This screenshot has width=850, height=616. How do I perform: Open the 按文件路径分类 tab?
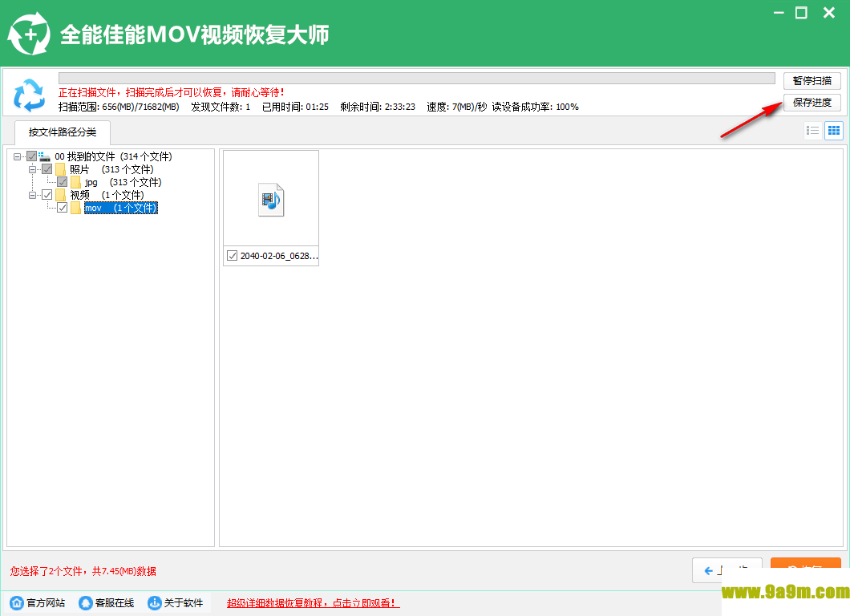point(63,132)
